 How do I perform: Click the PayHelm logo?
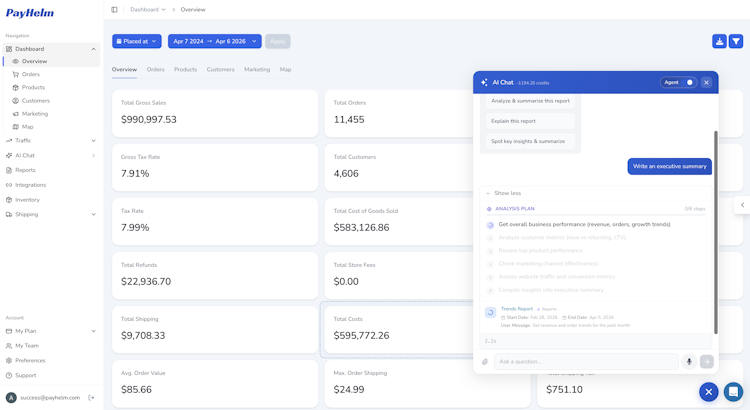coord(30,13)
